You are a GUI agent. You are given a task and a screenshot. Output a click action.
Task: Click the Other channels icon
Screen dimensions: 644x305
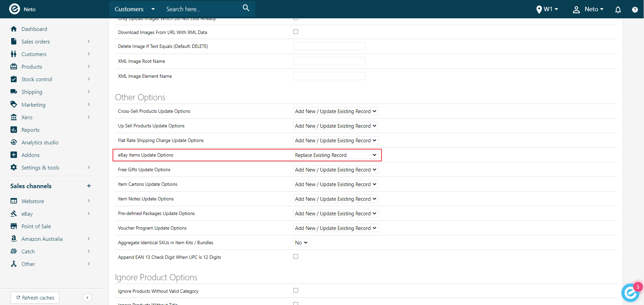[14, 264]
